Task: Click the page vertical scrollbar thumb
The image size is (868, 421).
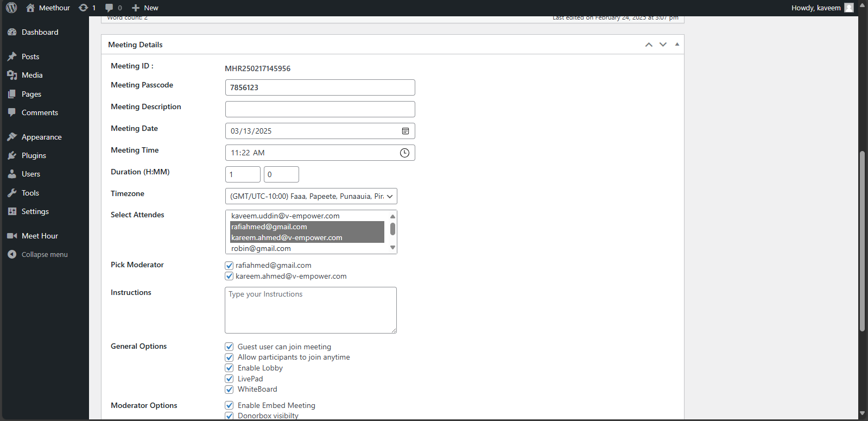Action: [x=862, y=241]
